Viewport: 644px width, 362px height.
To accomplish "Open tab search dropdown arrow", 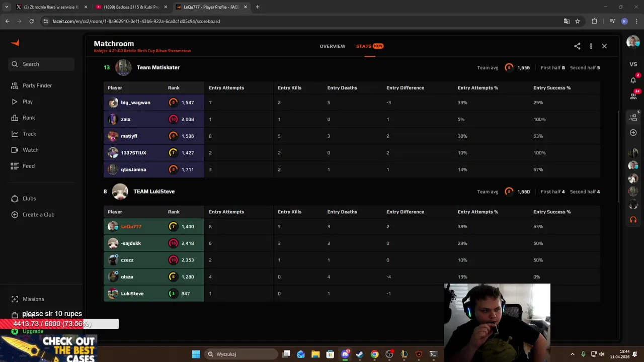I will pyautogui.click(x=7, y=7).
